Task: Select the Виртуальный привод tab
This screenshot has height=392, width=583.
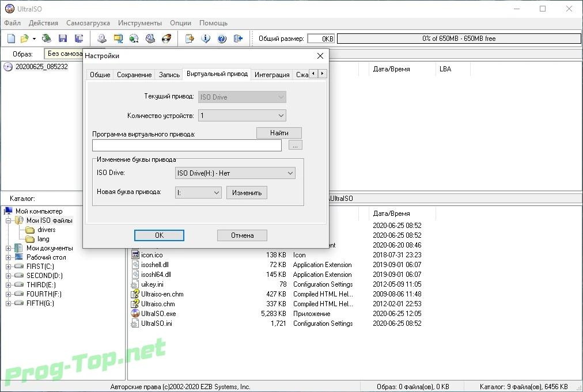Action: [217, 74]
